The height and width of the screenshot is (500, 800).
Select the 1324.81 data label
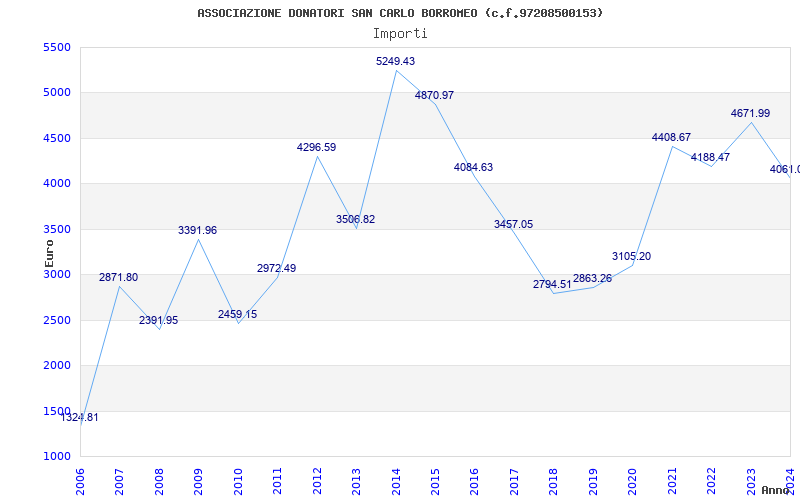[x=80, y=417]
